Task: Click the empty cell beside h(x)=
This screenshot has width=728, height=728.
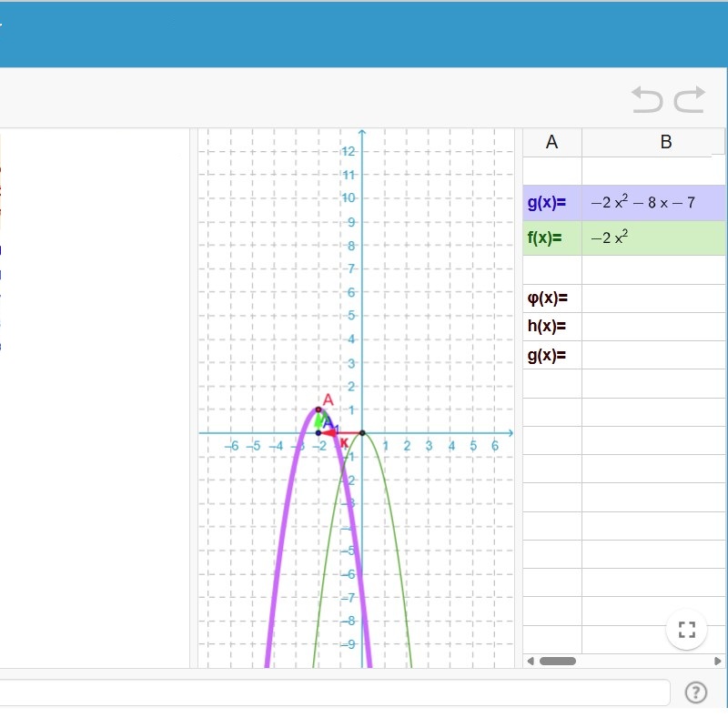Action: coord(653,327)
